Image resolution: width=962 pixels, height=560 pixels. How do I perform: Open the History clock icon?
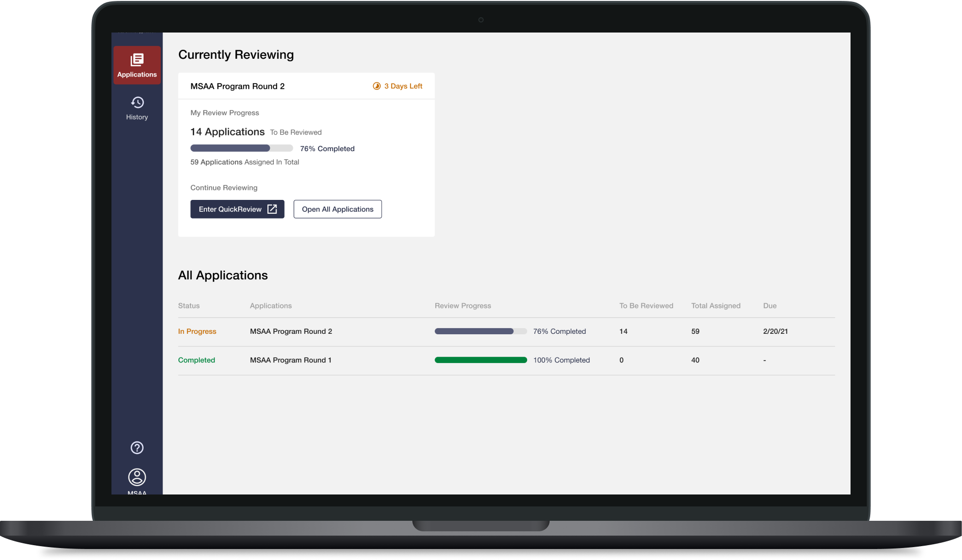137,102
